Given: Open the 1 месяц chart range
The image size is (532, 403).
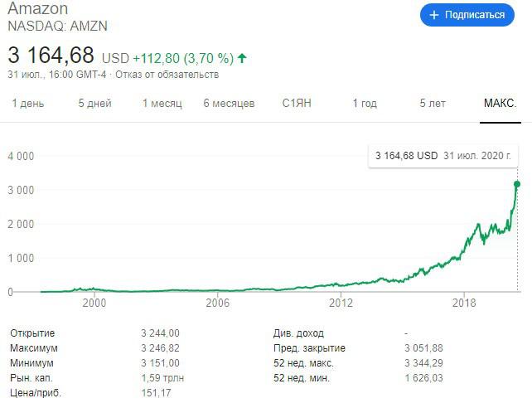Looking at the screenshot, I should tap(162, 104).
